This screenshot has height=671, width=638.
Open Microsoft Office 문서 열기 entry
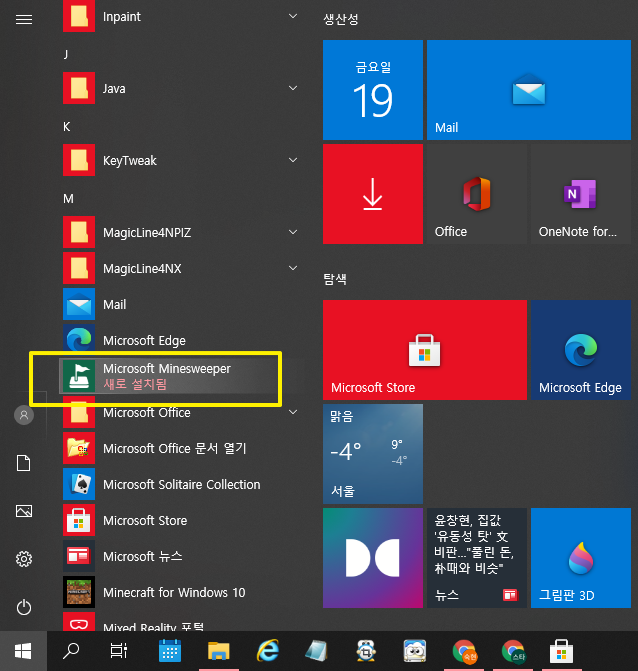181,448
